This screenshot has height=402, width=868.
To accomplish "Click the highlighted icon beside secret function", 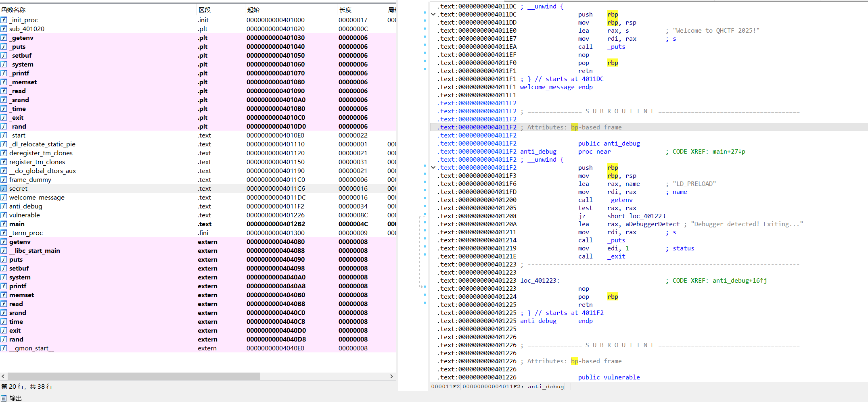I will point(4,188).
